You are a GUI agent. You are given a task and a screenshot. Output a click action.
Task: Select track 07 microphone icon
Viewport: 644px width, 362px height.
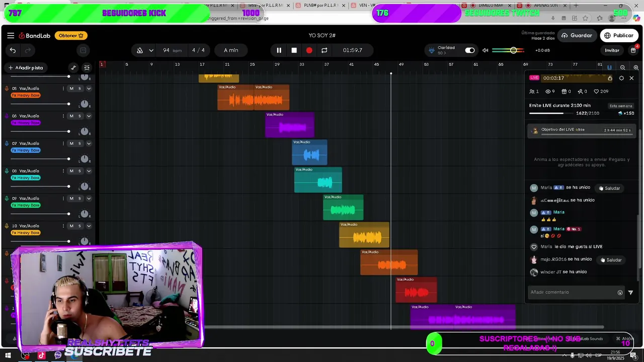tap(7, 144)
